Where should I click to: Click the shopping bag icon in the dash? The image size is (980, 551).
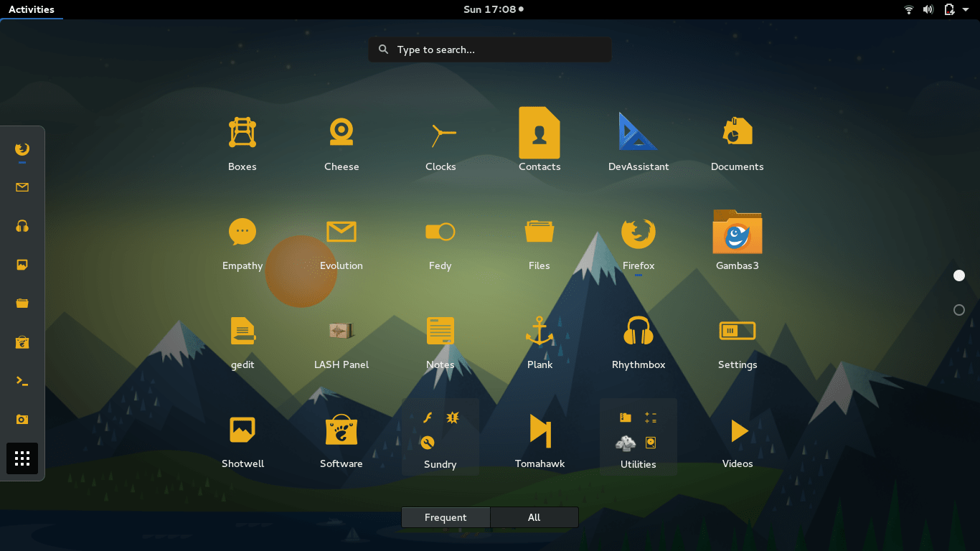[x=22, y=342]
